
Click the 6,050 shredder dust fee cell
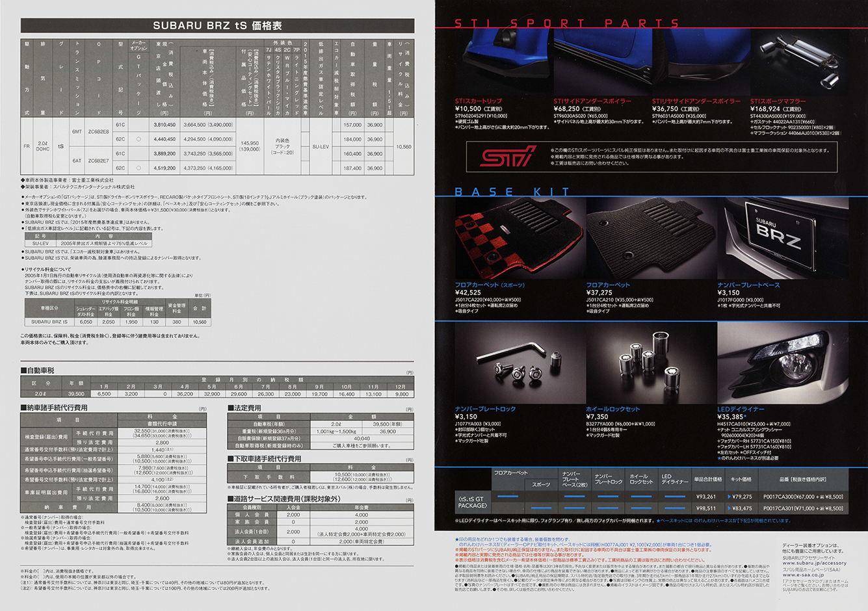click(x=86, y=322)
